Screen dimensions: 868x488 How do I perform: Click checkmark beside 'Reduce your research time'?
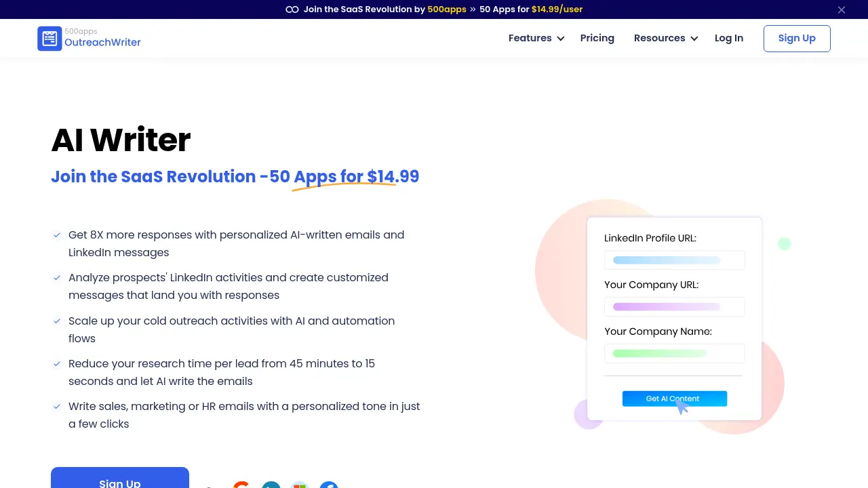57,364
